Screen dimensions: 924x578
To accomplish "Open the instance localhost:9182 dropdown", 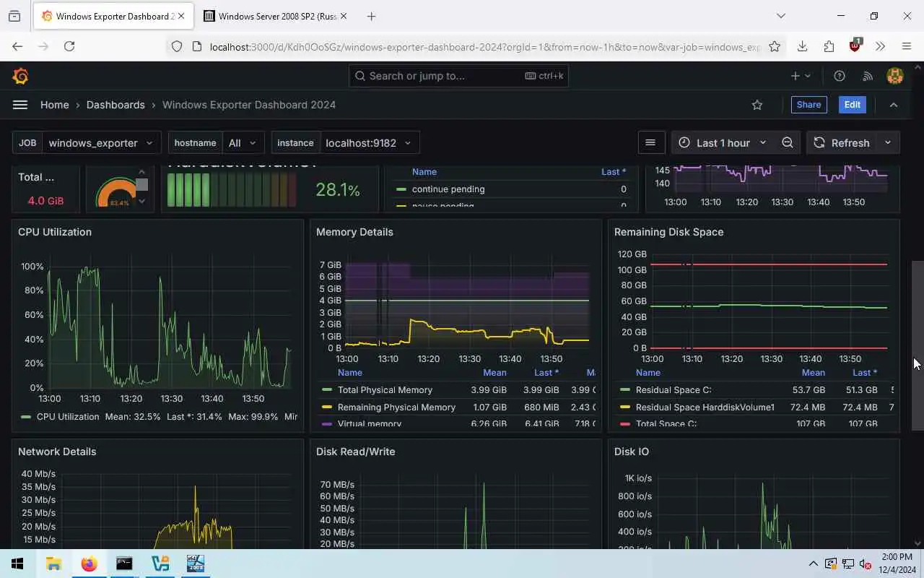I will coord(369,142).
